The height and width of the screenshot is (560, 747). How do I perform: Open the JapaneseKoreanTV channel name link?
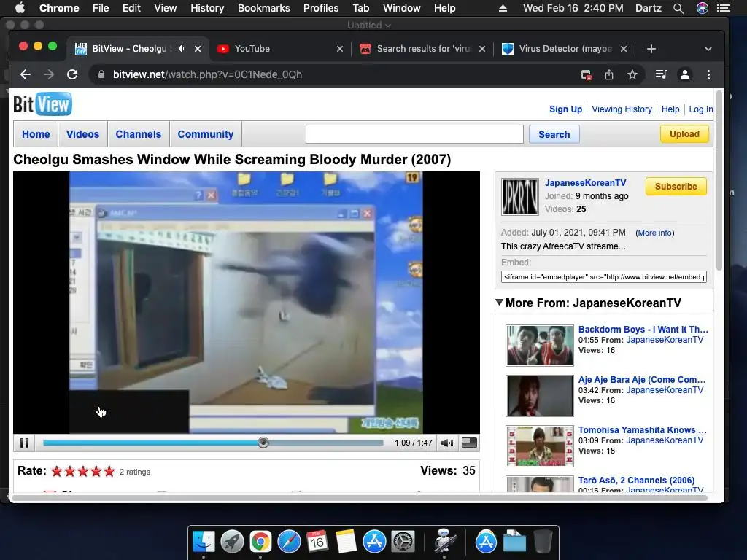(x=586, y=183)
